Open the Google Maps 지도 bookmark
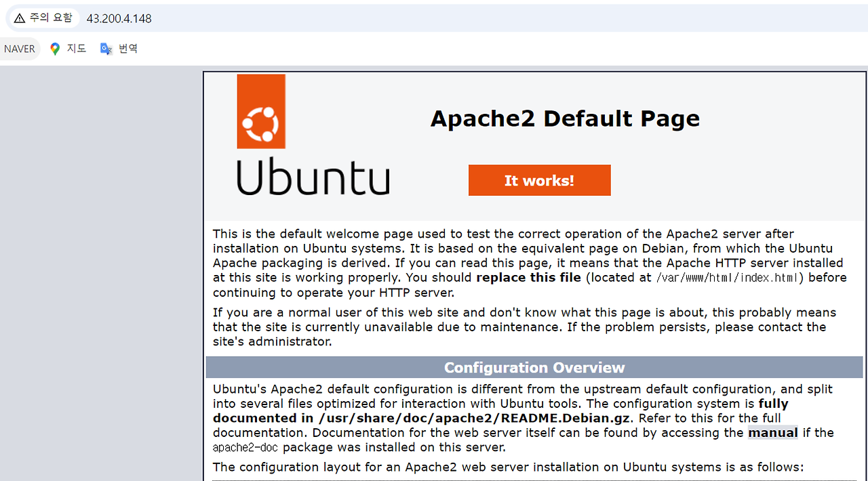 click(68, 49)
